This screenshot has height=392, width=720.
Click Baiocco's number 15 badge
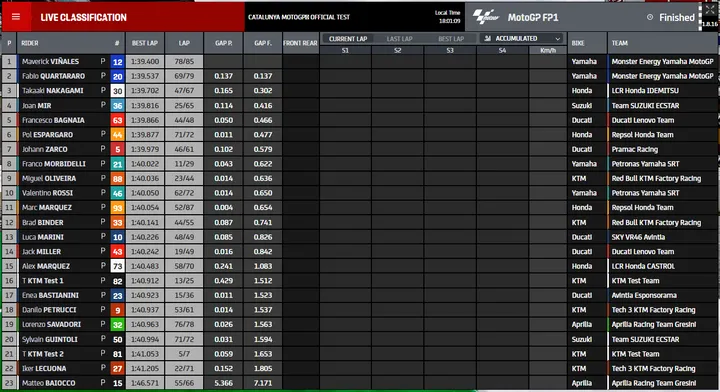118,383
